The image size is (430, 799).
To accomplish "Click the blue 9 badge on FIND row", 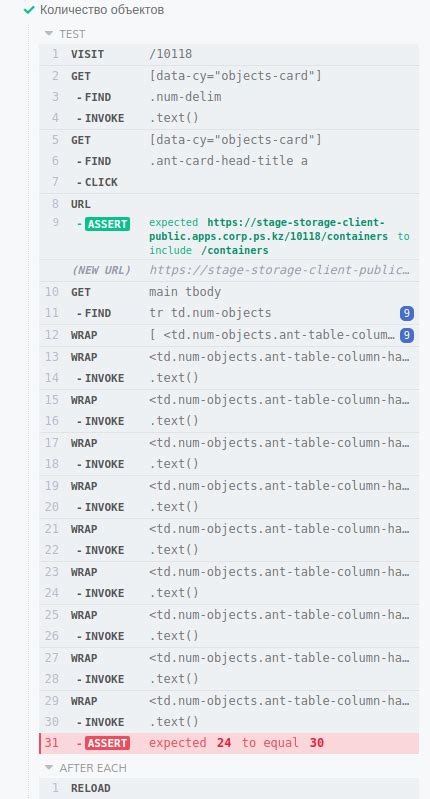I will (x=407, y=313).
